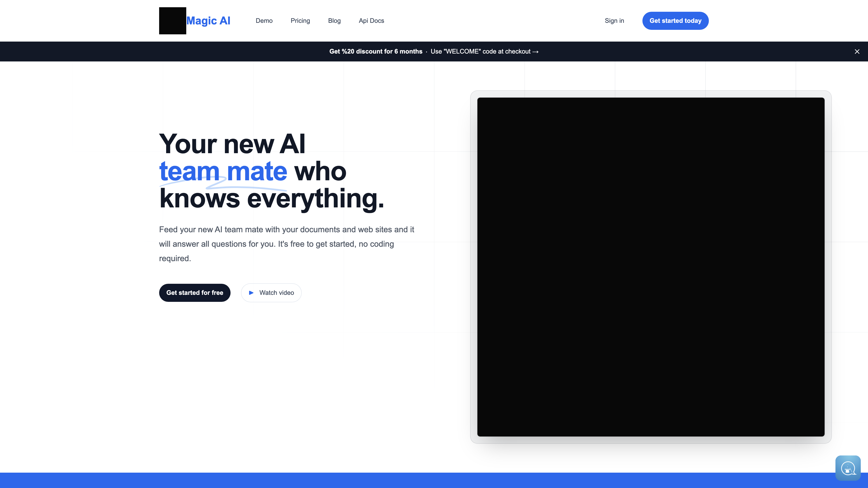Click the play icon next to Watch video
This screenshot has width=868, height=488.
[x=251, y=293]
